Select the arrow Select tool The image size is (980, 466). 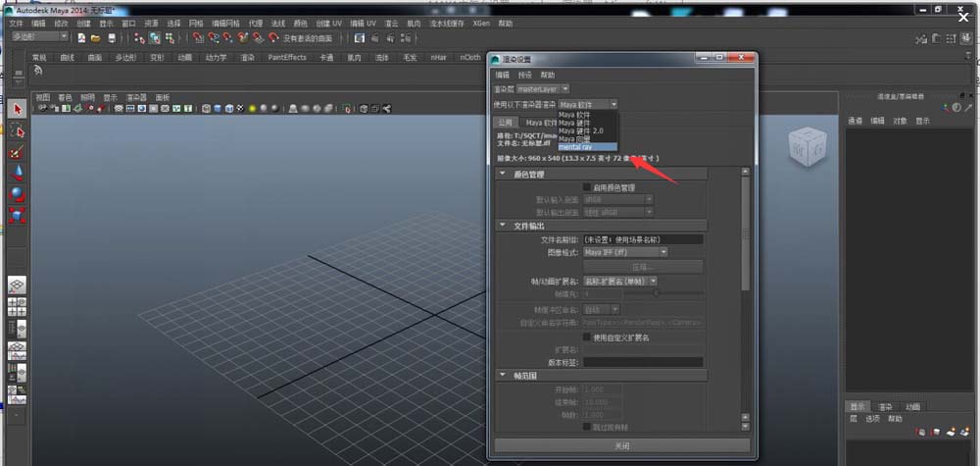(17, 110)
